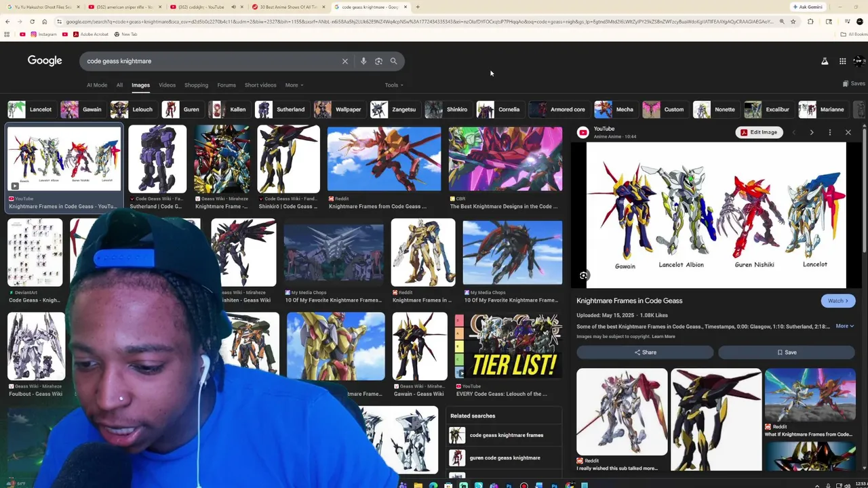The image size is (868, 488).
Task: Show hidden tray icons chevron
Action: (x=816, y=485)
